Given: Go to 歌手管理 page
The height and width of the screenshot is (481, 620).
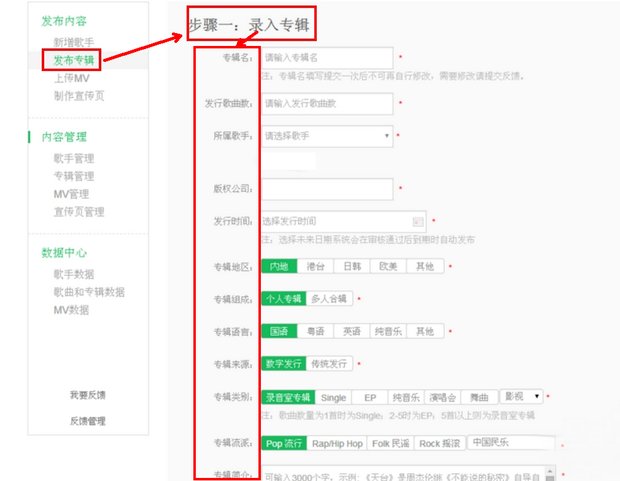Looking at the screenshot, I should 74,159.
